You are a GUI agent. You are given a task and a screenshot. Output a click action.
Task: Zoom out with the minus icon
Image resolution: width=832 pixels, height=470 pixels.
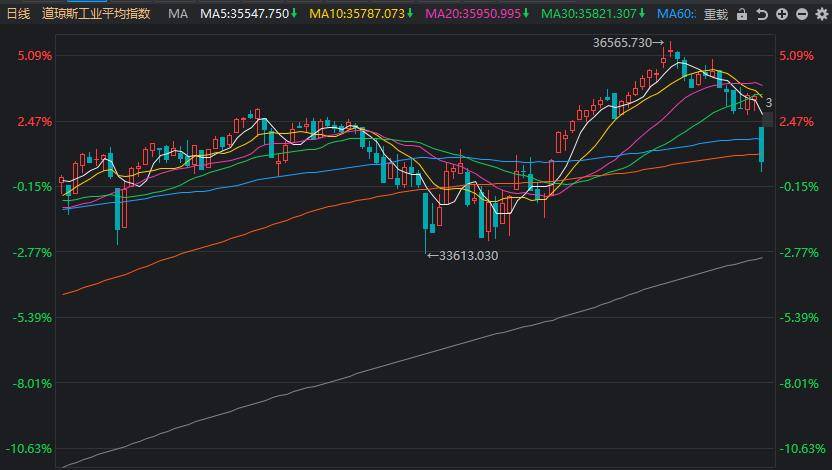tap(802, 14)
